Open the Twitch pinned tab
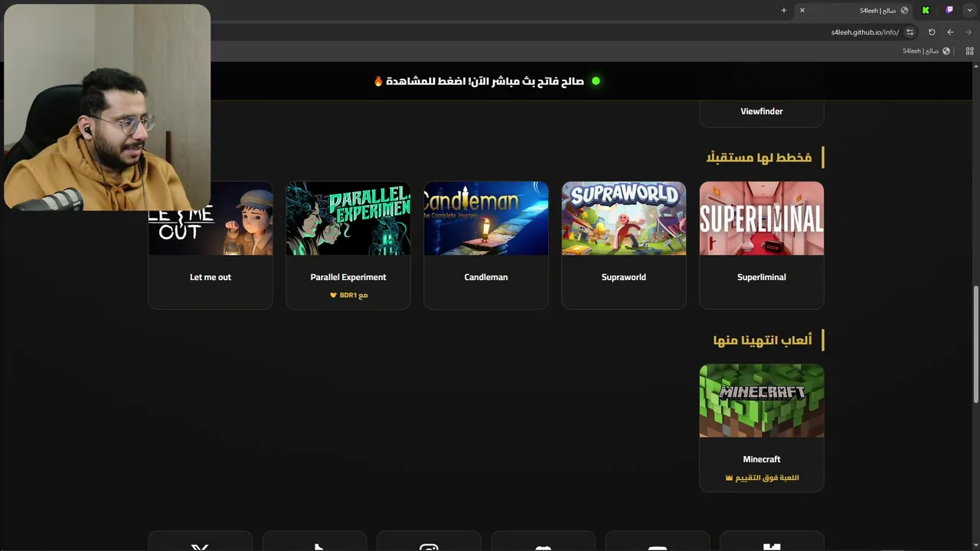This screenshot has height=551, width=980. click(949, 10)
